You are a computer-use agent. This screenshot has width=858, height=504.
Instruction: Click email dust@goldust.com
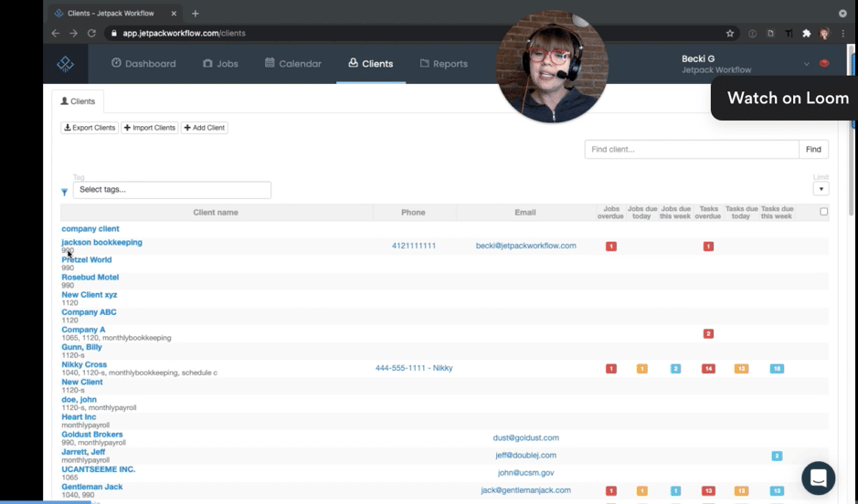point(525,438)
